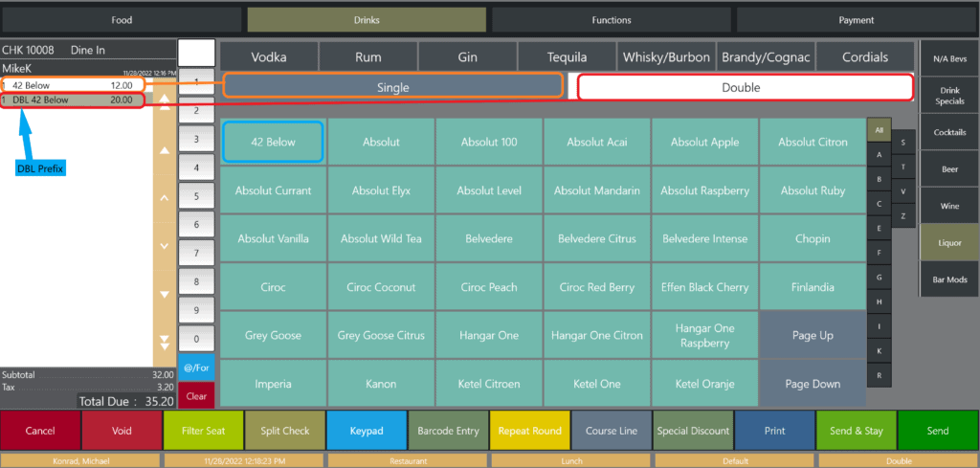Apply a Special Discount
The height and width of the screenshot is (468, 980).
693,431
